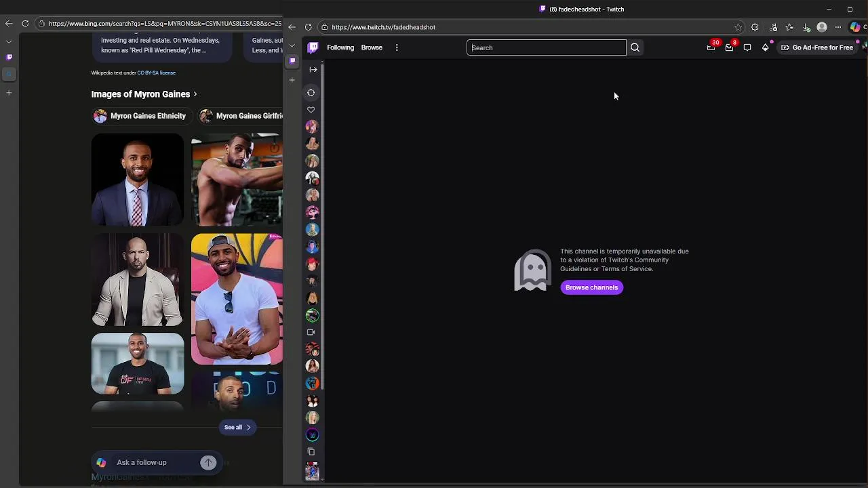Open Prime loot icon with 30 badge
The image size is (868, 488).
711,47
